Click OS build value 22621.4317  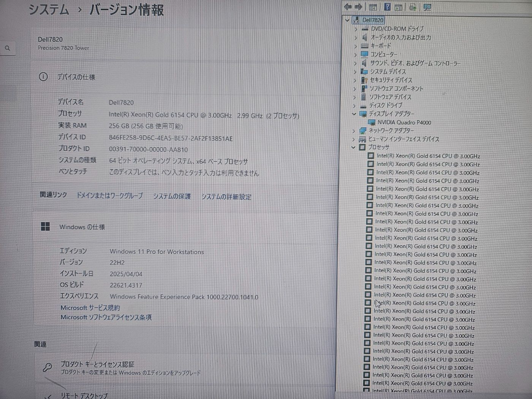pos(126,285)
